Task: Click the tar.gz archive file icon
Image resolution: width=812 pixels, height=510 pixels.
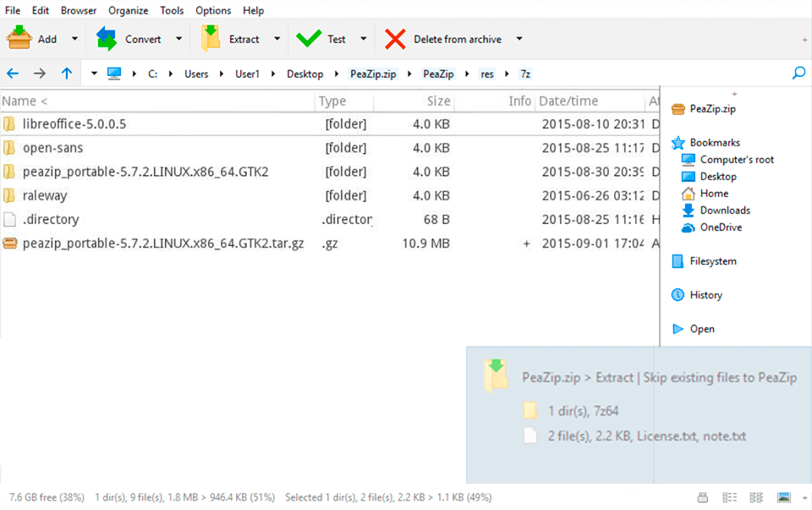Action: coord(10,243)
